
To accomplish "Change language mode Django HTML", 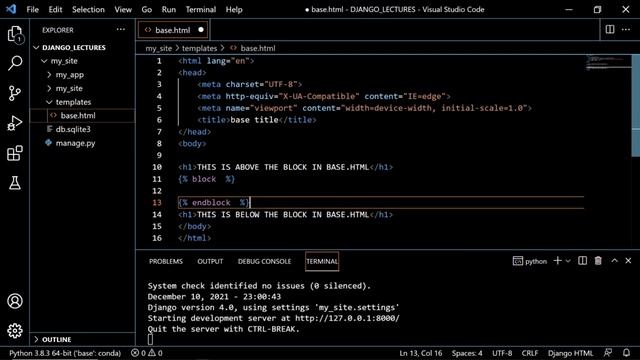I will [570, 353].
